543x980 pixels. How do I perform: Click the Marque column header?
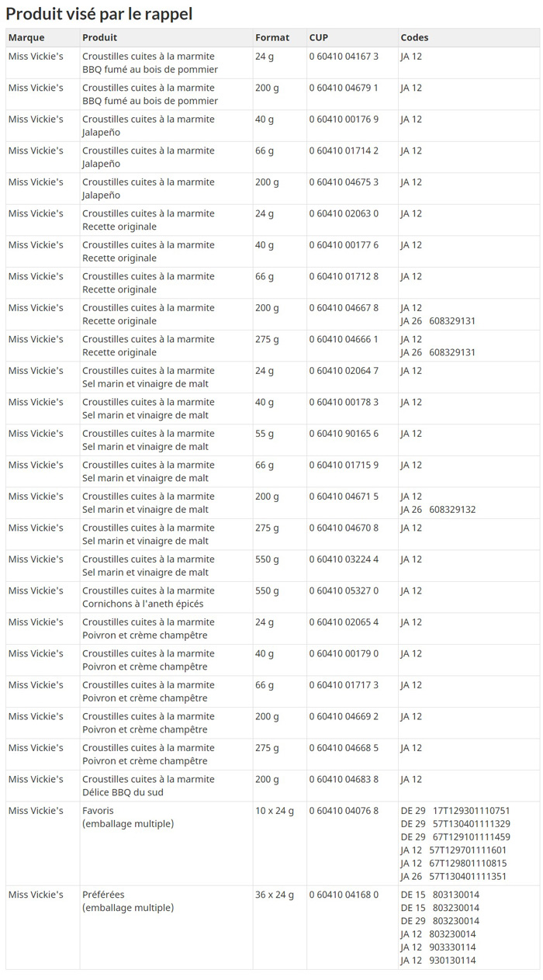coord(26,37)
